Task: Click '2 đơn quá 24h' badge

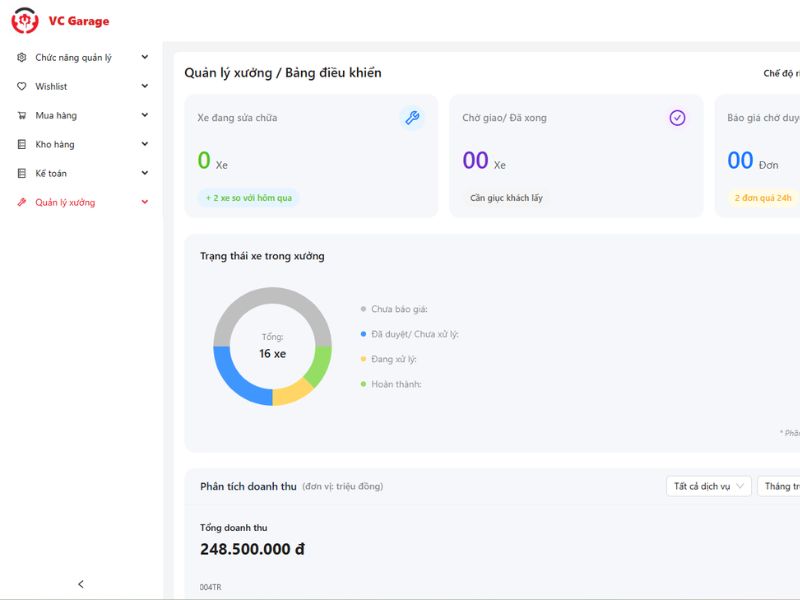Action: pos(763,198)
